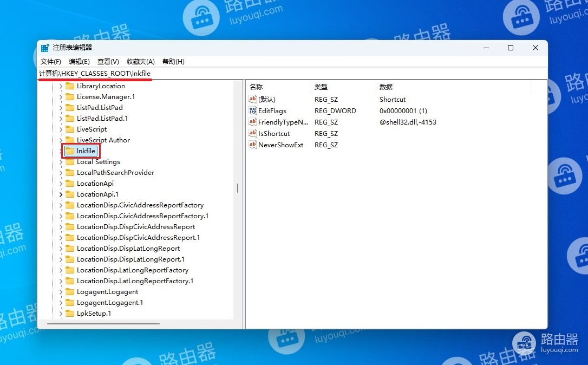
Task: Expand the LocationDisp.DispLatLongReport key
Action: coord(61,249)
